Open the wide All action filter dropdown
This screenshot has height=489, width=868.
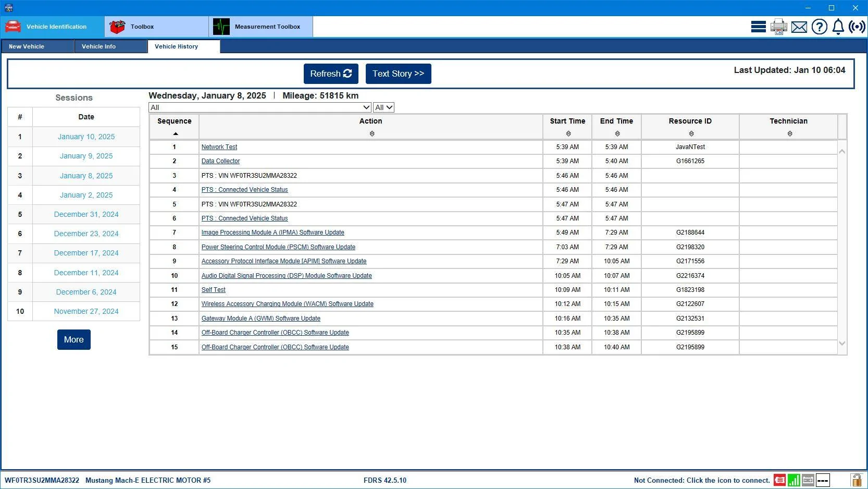[260, 107]
